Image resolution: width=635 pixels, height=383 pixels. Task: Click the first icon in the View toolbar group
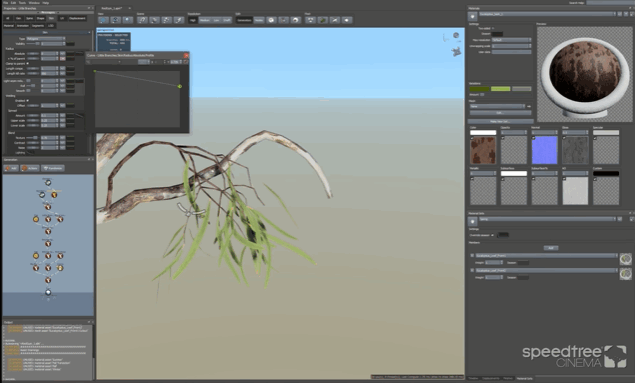tap(103, 20)
